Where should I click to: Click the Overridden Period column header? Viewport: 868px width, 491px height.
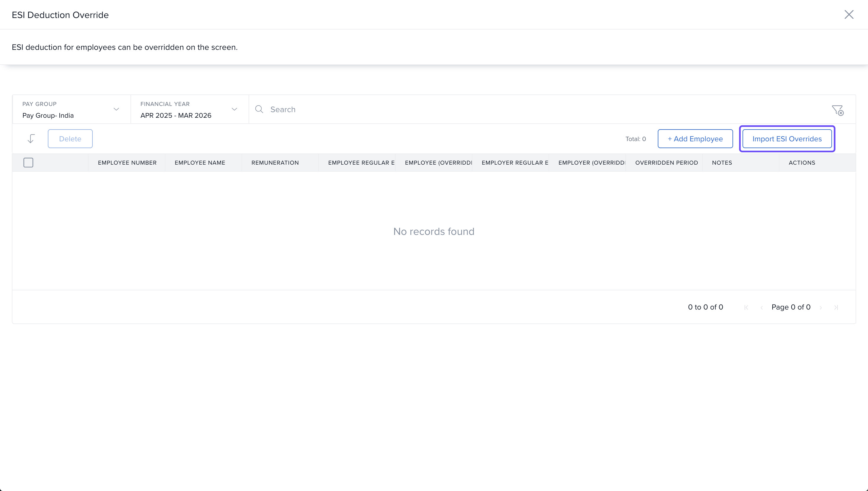click(x=666, y=163)
